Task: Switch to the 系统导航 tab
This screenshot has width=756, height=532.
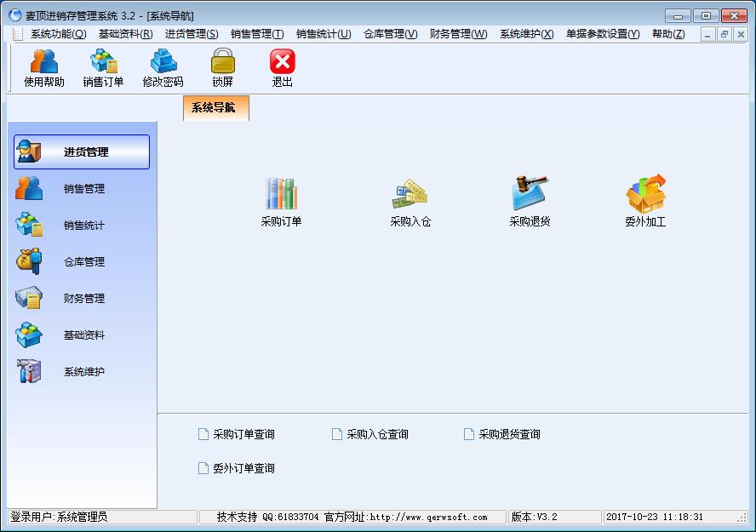Action: pos(216,108)
